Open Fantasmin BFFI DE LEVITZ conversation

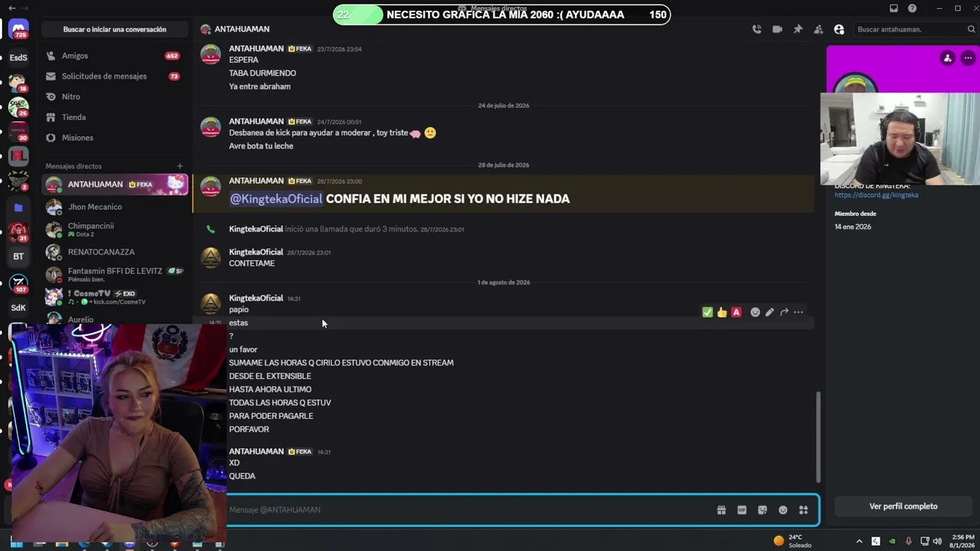[x=115, y=274]
